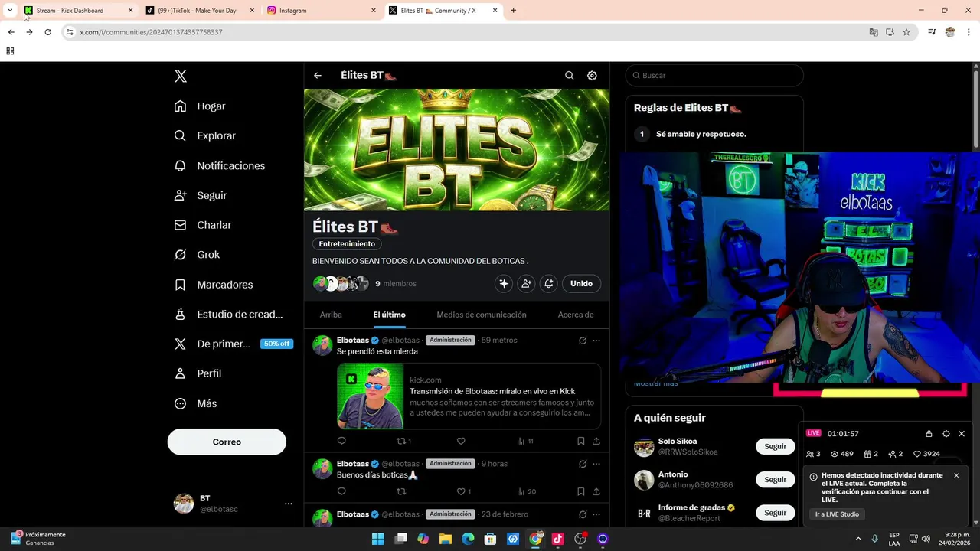Go back with community header arrow
Viewport: 980px width, 551px height.
click(x=317, y=75)
